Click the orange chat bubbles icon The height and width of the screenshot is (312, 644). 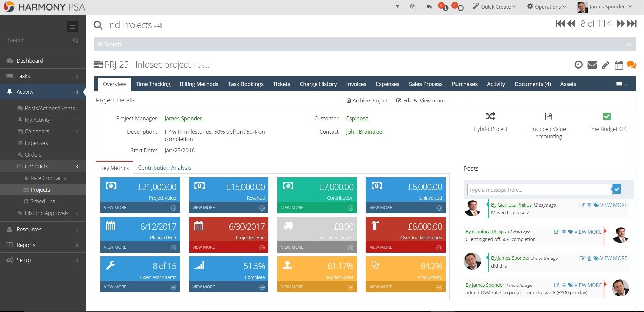[x=631, y=65]
